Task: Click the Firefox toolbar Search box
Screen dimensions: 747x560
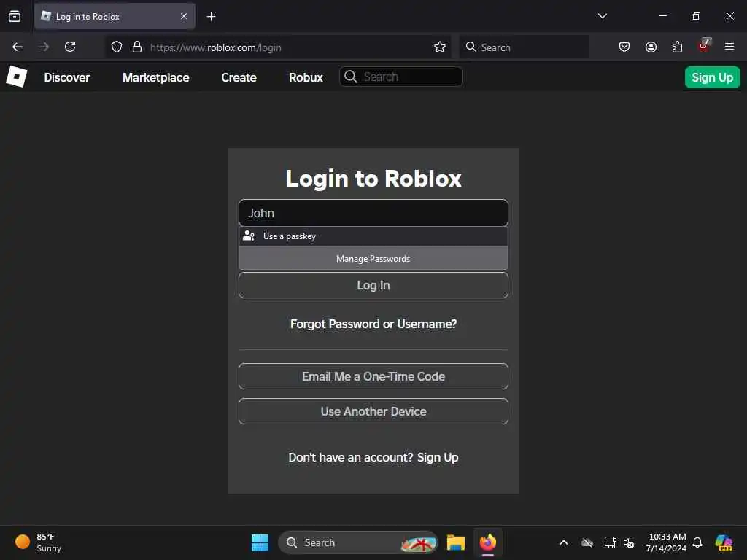Action: [x=524, y=47]
